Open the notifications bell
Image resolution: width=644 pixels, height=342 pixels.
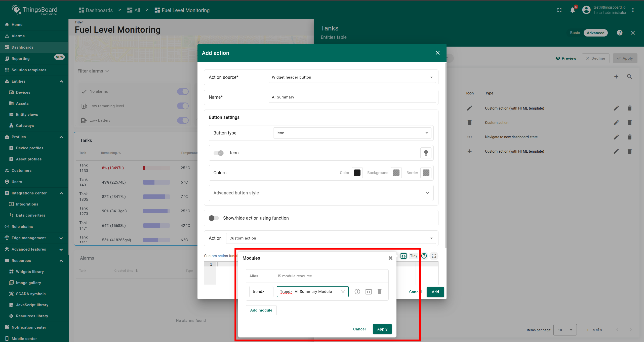[x=573, y=10]
